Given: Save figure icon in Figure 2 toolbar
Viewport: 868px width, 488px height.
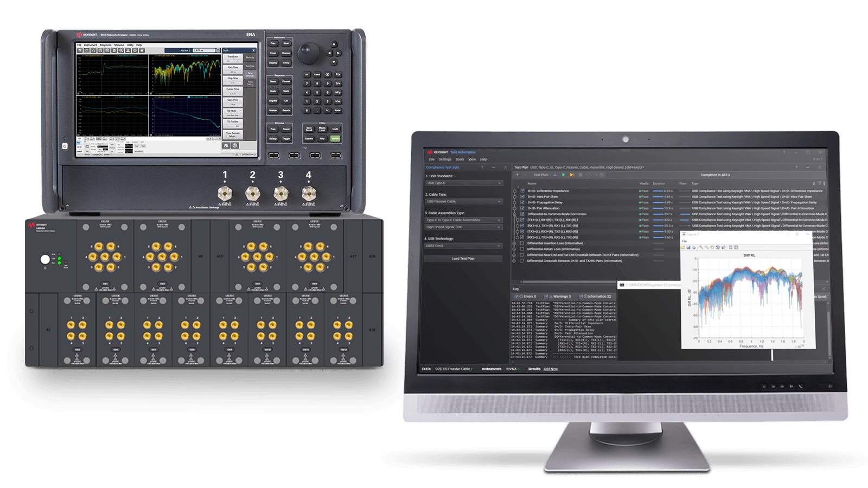Looking at the screenshot, I should [688, 247].
